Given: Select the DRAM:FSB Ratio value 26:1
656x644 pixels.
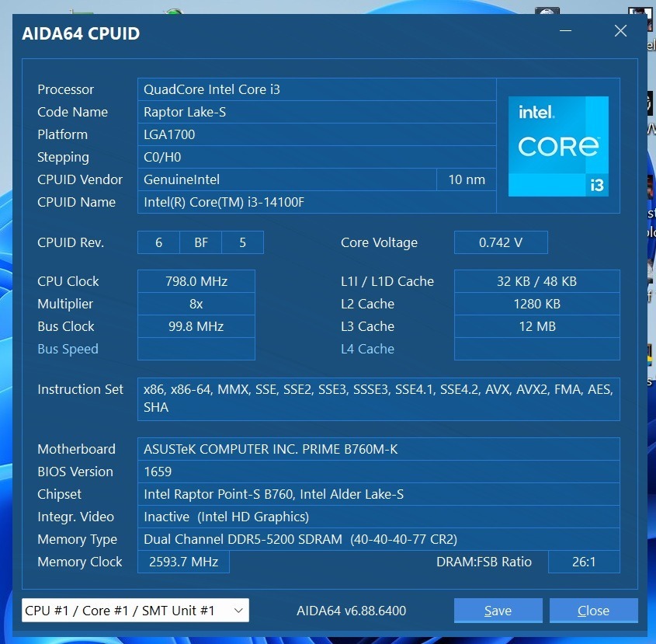Looking at the screenshot, I should (x=584, y=562).
